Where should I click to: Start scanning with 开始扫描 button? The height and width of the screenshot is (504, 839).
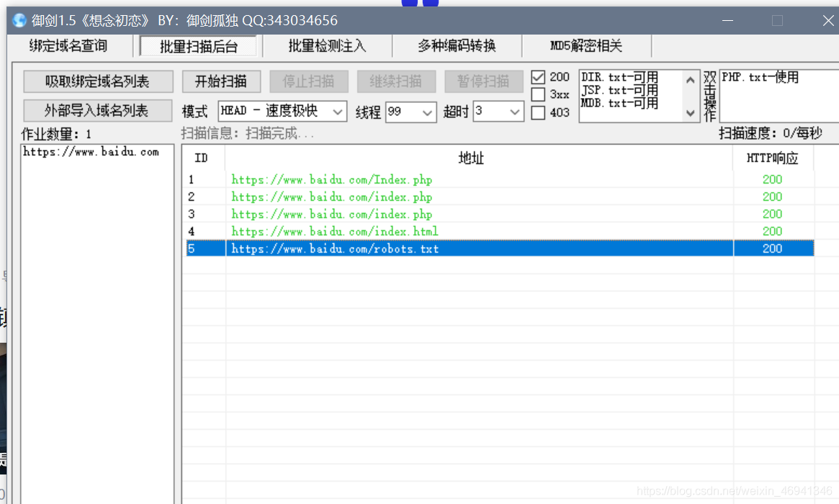(221, 81)
